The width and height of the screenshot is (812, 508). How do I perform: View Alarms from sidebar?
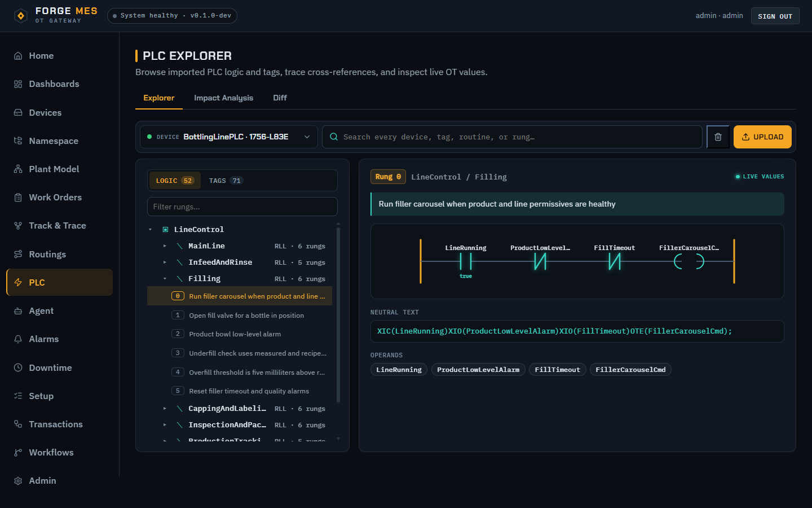coord(59,339)
